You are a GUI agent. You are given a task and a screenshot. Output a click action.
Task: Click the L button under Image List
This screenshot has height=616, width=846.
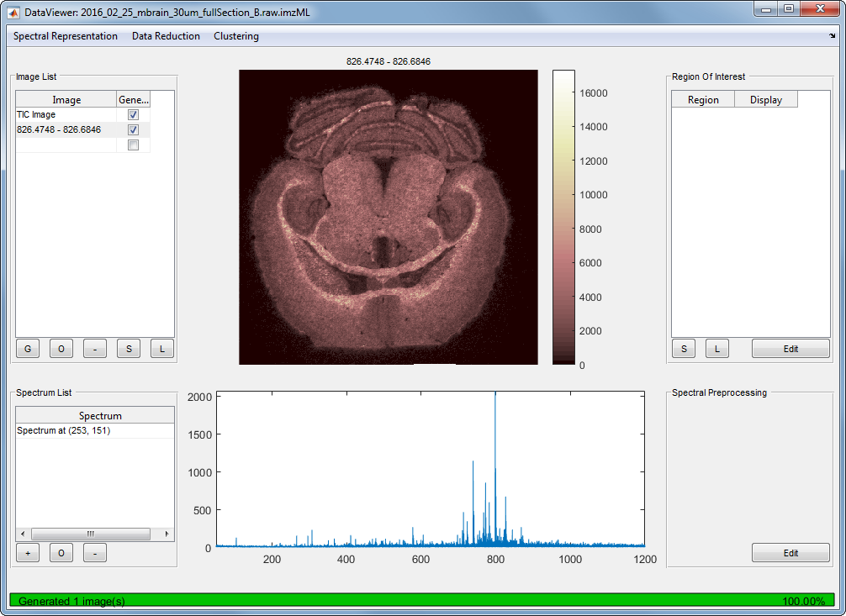coord(162,349)
